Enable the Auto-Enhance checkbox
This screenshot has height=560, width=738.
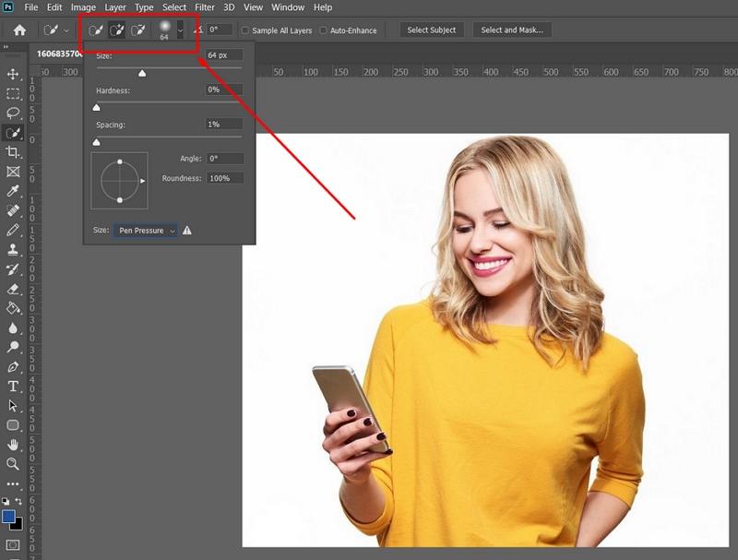(323, 30)
